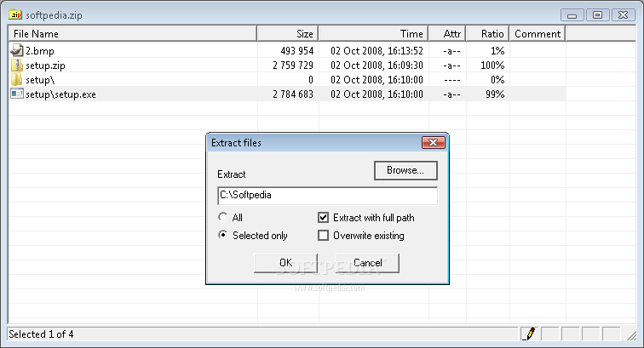Click the Cancel button

(x=368, y=263)
